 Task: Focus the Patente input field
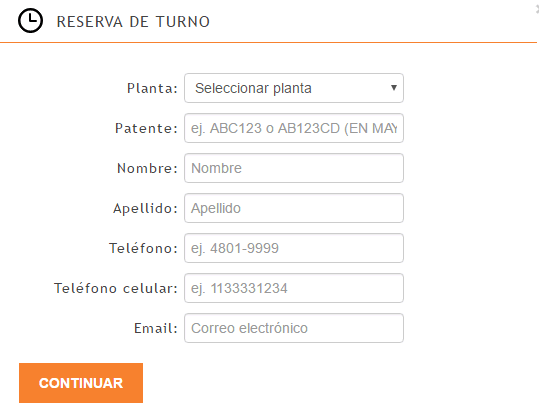[294, 128]
